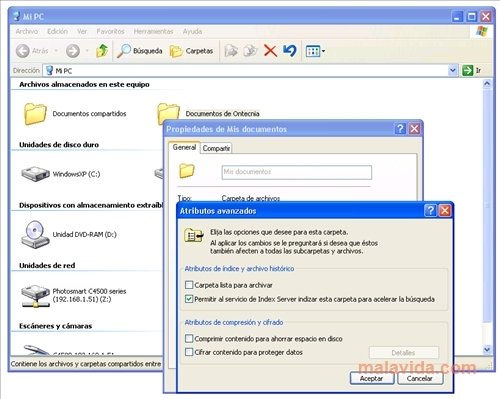Click the red Delete X icon

coord(270,51)
